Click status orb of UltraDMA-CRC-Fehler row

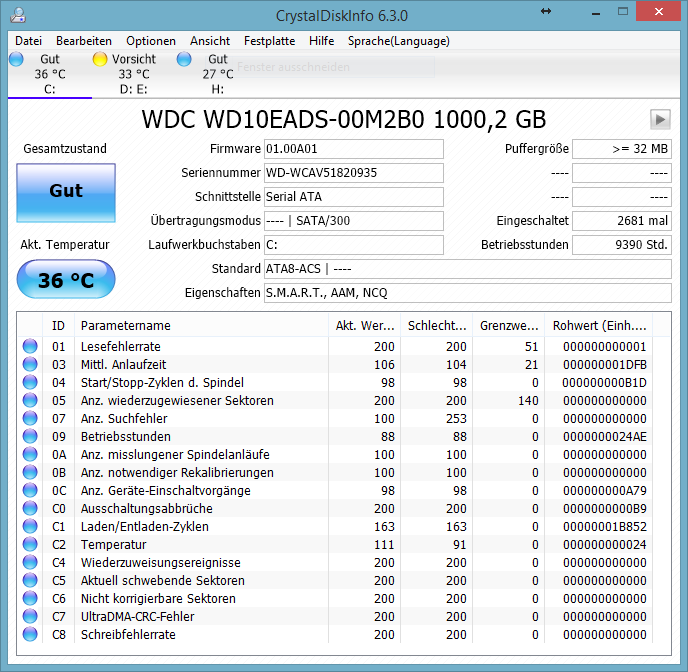30,616
